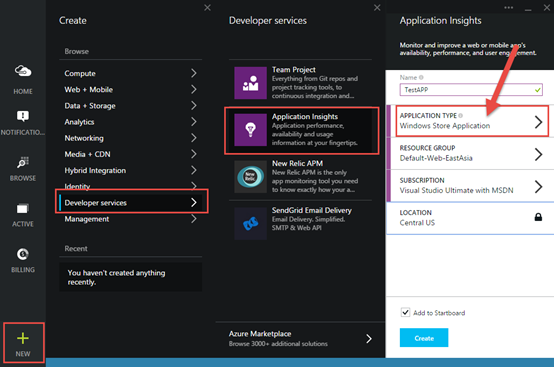Expand the Compute category chevron
This screenshot has width=554, height=367.
pyautogui.click(x=194, y=73)
